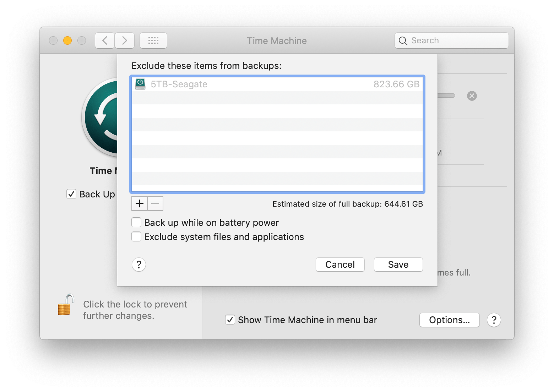
Task: Click the yellow minimize window button
Action: (67, 40)
